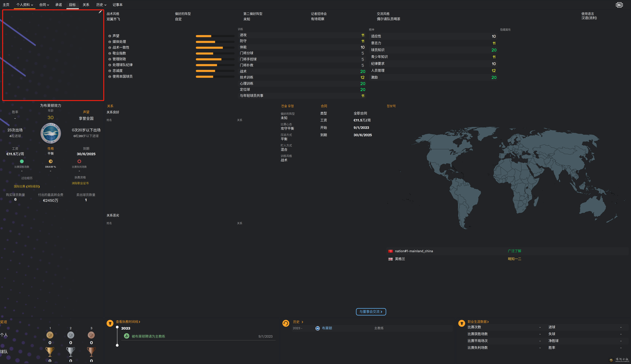Open 历史 link above 2023 row
Screen dimensions: 631x364
pos(298,322)
